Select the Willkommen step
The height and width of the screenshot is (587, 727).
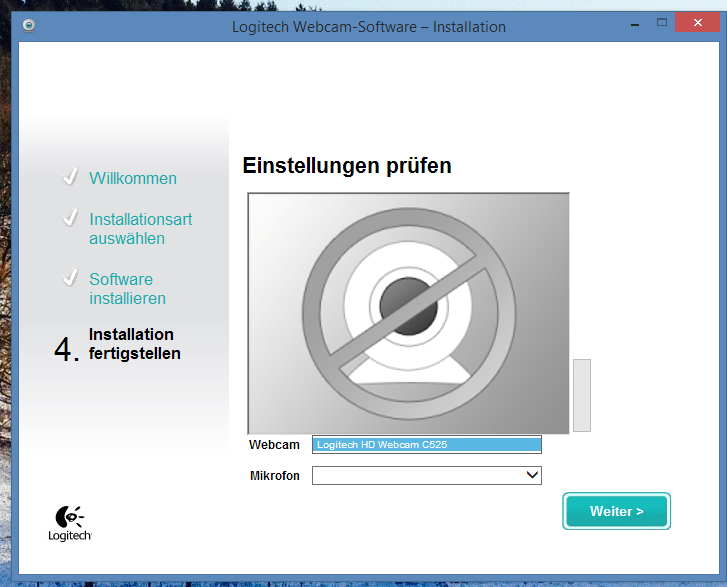[133, 179]
